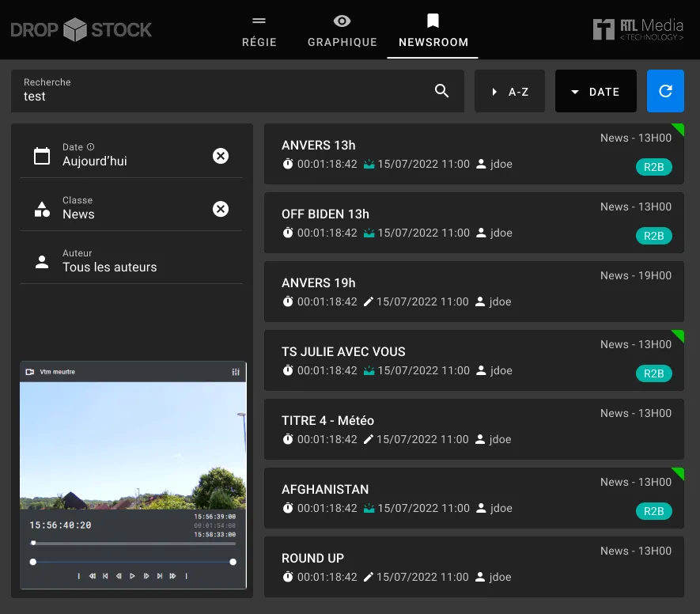Switch to the GRAPHIQUE tab
Screen dimensions: 700x614
coord(342,31)
